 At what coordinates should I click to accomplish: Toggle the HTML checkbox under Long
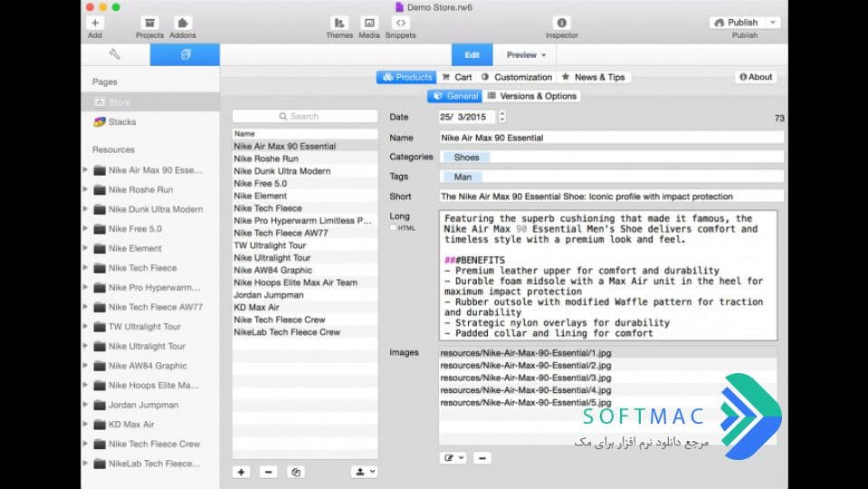393,227
